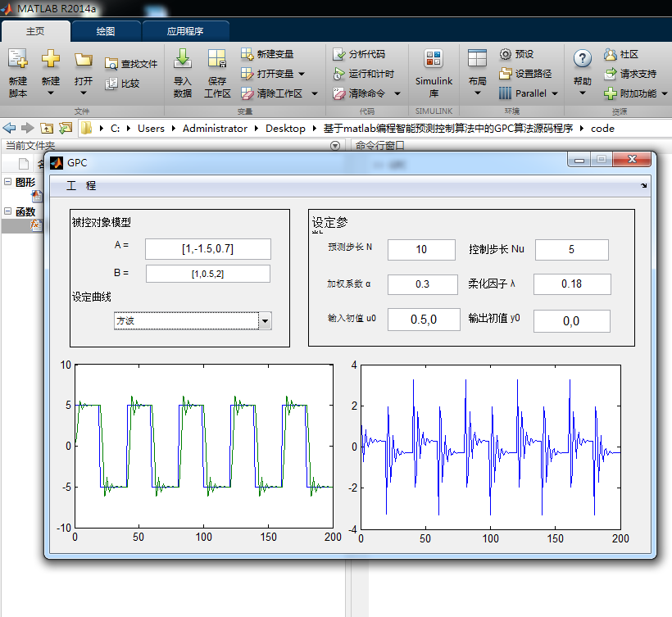Click the Save Workspace icon

pos(217,58)
